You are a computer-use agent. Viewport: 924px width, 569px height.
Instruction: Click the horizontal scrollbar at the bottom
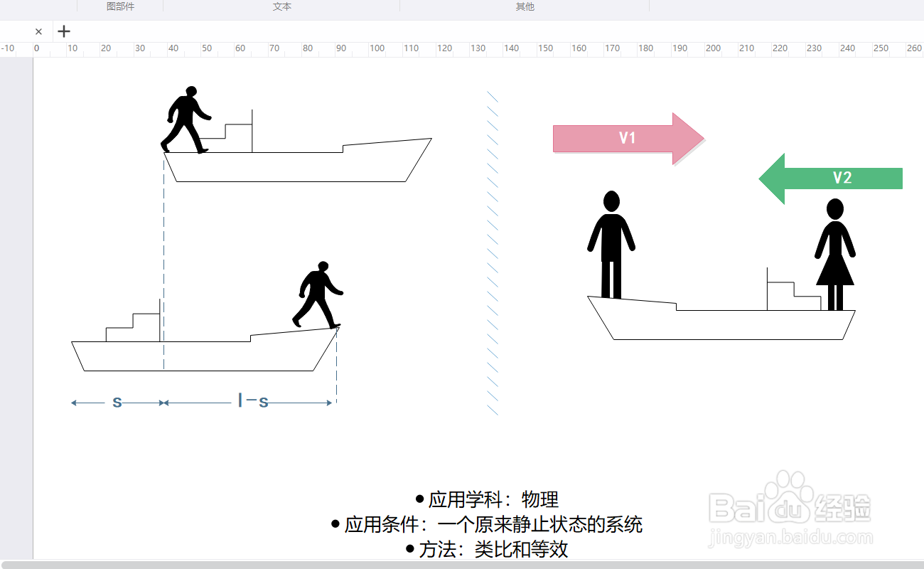(x=462, y=565)
